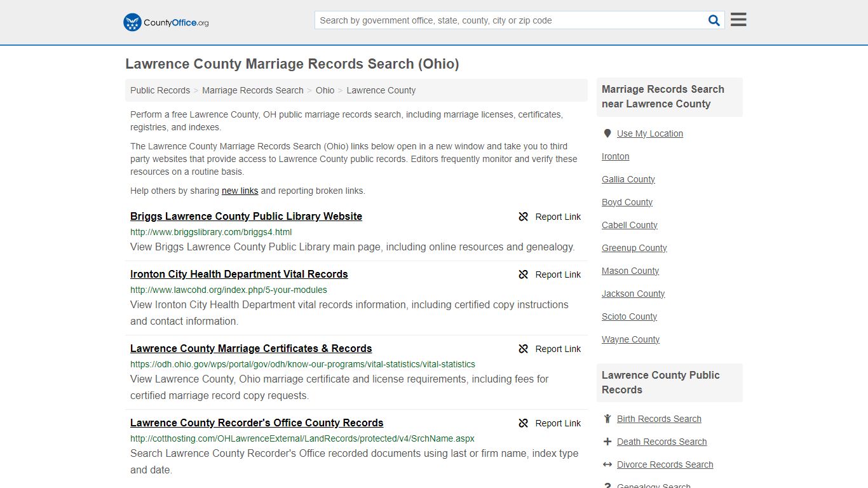Viewport: 868px width, 488px height.
Task: Click the page heading Lawrence County Marriage Records Search
Action: [x=292, y=64]
